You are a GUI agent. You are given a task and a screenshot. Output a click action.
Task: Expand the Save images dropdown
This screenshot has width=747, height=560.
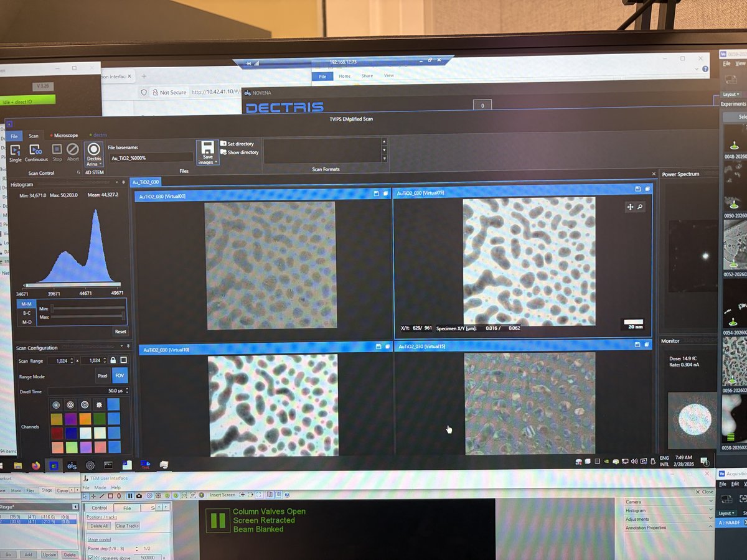tap(216, 161)
